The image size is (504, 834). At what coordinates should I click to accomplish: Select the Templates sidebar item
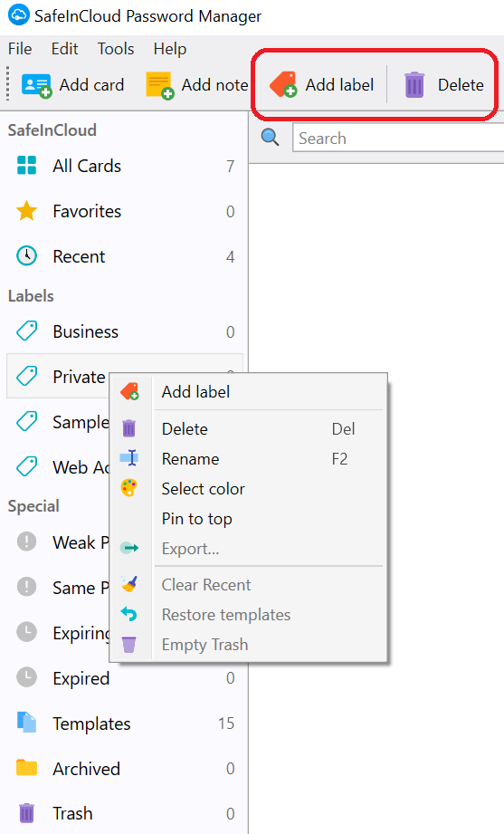coord(126,724)
